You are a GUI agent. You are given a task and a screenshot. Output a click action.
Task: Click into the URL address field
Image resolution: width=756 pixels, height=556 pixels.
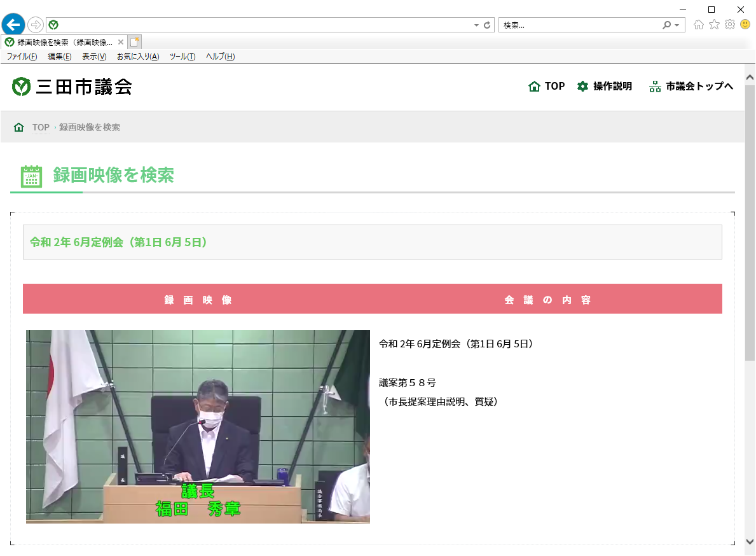tap(265, 25)
